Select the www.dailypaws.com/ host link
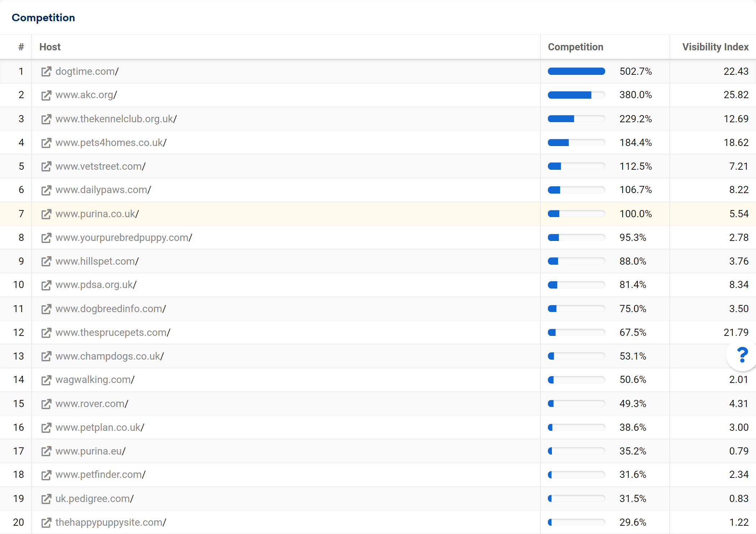Image resolution: width=756 pixels, height=534 pixels. pyautogui.click(x=103, y=190)
